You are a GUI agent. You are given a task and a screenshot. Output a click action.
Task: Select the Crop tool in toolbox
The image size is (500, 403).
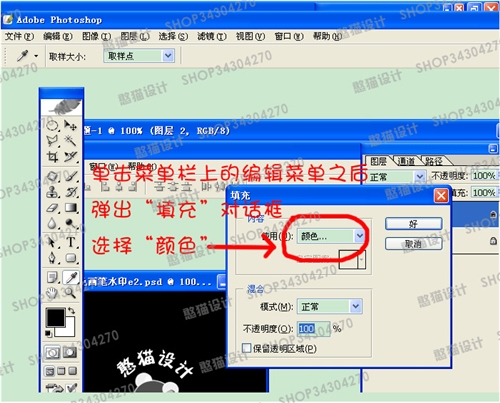click(x=52, y=157)
